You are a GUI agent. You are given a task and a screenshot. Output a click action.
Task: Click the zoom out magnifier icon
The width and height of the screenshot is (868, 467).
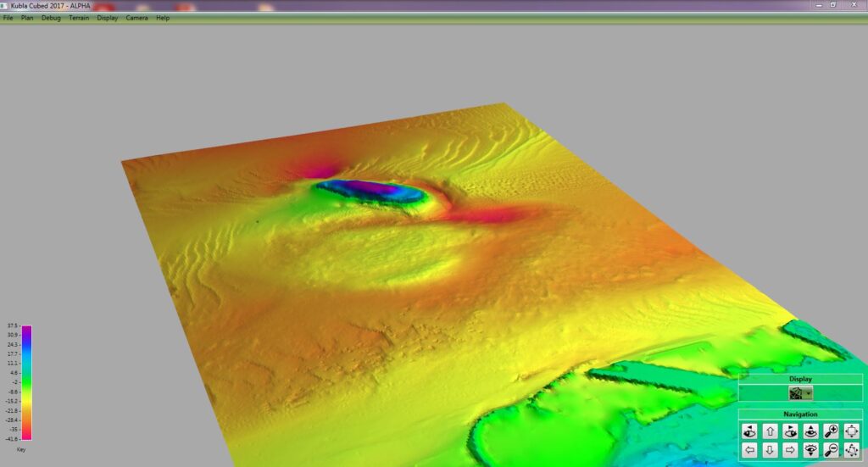pos(832,450)
